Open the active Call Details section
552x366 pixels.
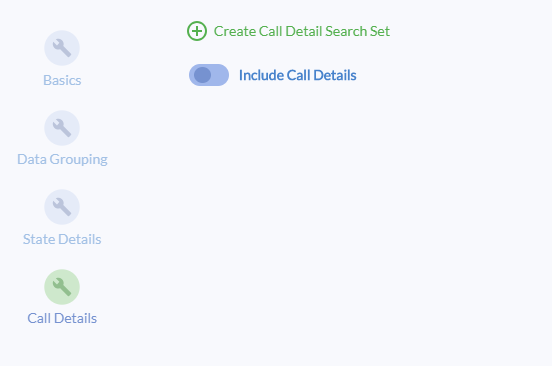pos(62,297)
